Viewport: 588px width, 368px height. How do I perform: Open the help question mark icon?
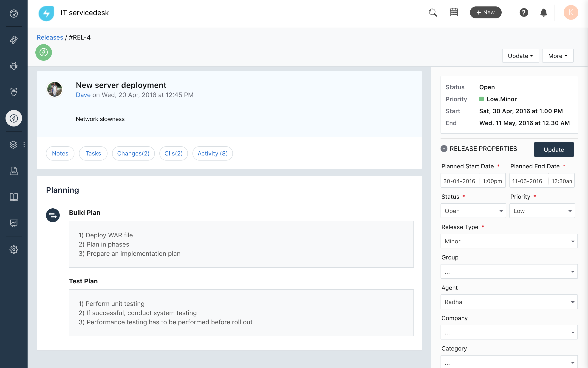point(524,12)
